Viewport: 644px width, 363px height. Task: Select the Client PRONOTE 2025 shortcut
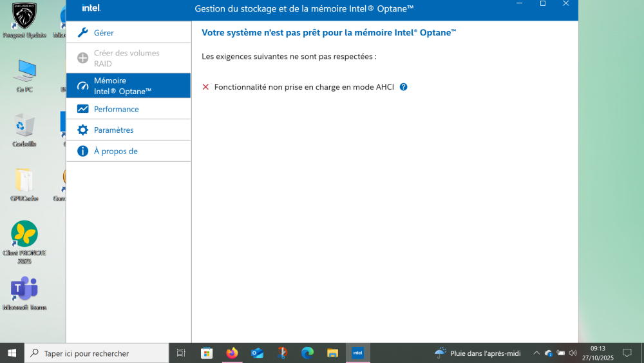[24, 242]
